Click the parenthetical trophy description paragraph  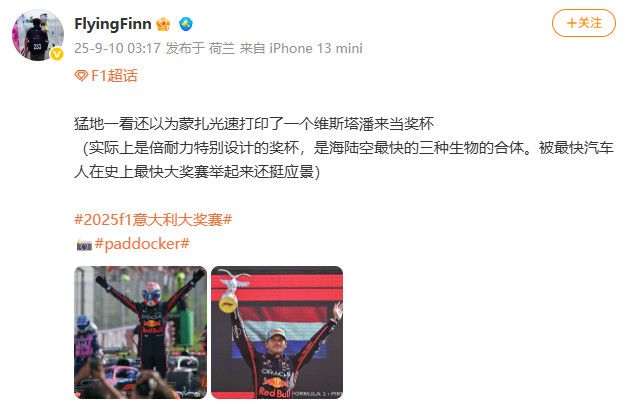pos(344,160)
